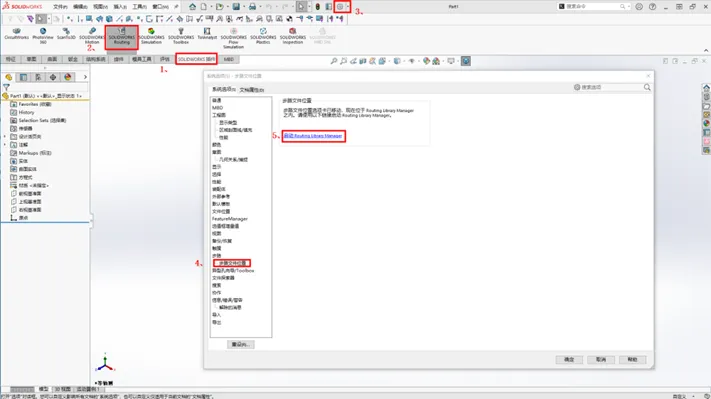Switch to the SOLIDWORKS 插件 ribbon tab
This screenshot has width=711, height=399.
coord(196,59)
